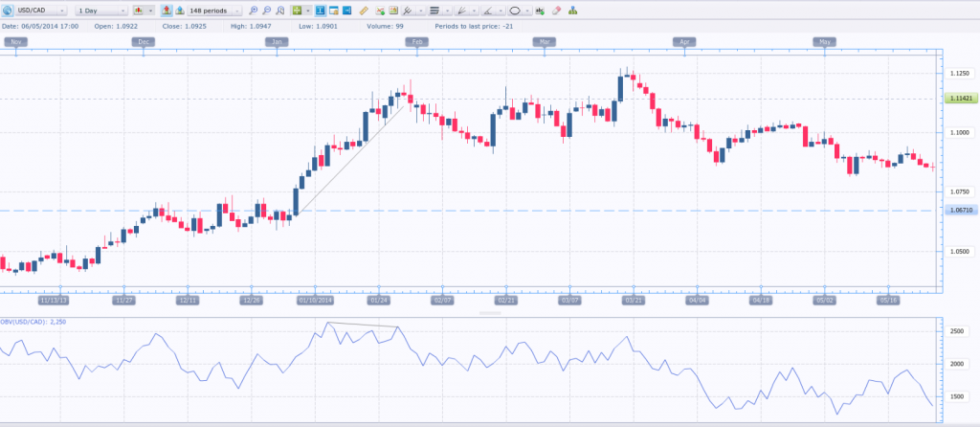Click the zoom out magnifier icon
Screen dimensions: 980x427
266,10
